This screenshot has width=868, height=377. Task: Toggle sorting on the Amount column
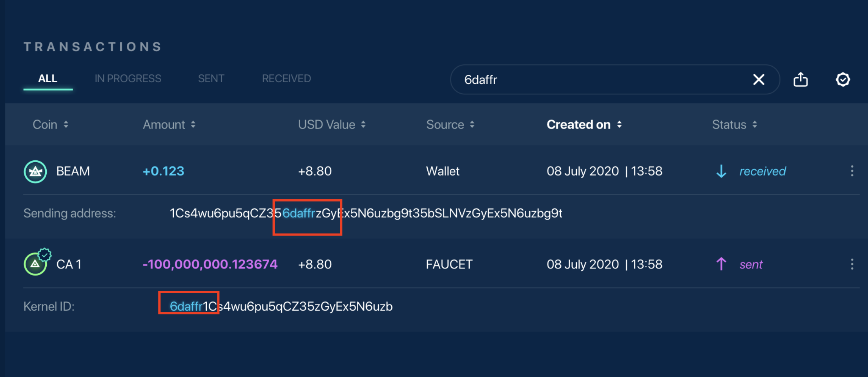coord(193,124)
